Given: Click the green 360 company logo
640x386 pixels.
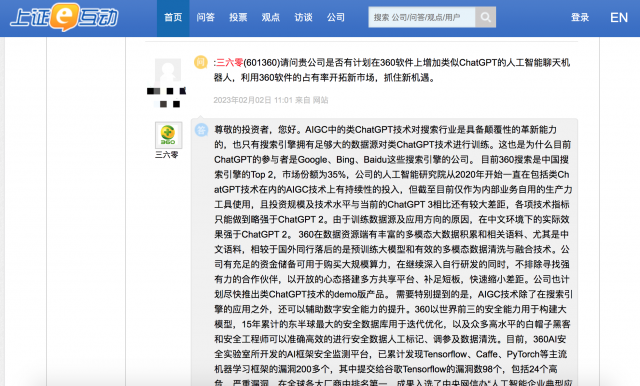Looking at the screenshot, I should [168, 135].
